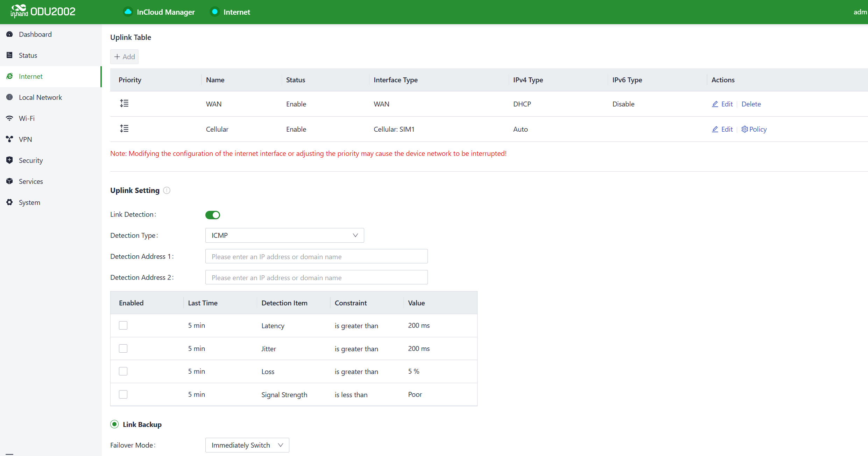Viewport: 868px width, 456px height.
Task: Go to the VPN menu section
Action: pyautogui.click(x=25, y=139)
